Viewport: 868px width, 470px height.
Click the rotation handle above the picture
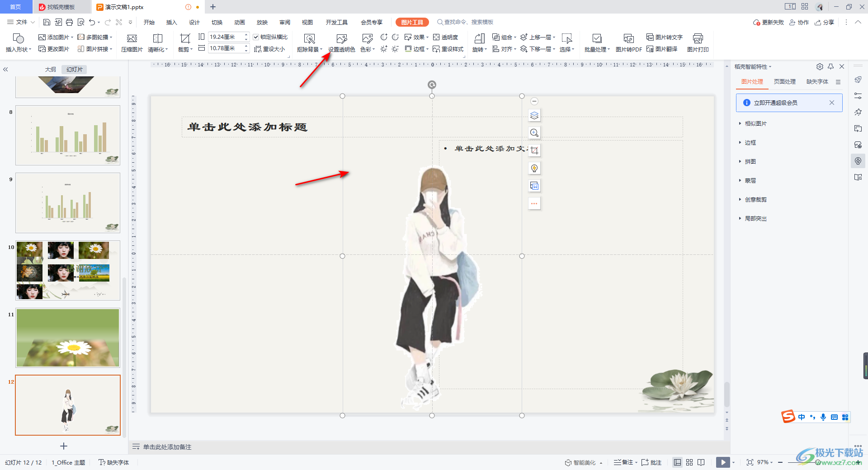(432, 85)
